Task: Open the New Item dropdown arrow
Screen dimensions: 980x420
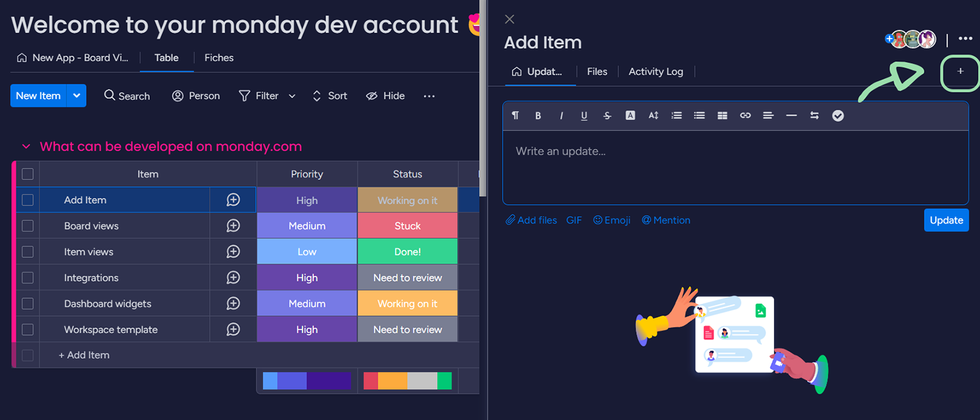Action: pyautogui.click(x=77, y=96)
